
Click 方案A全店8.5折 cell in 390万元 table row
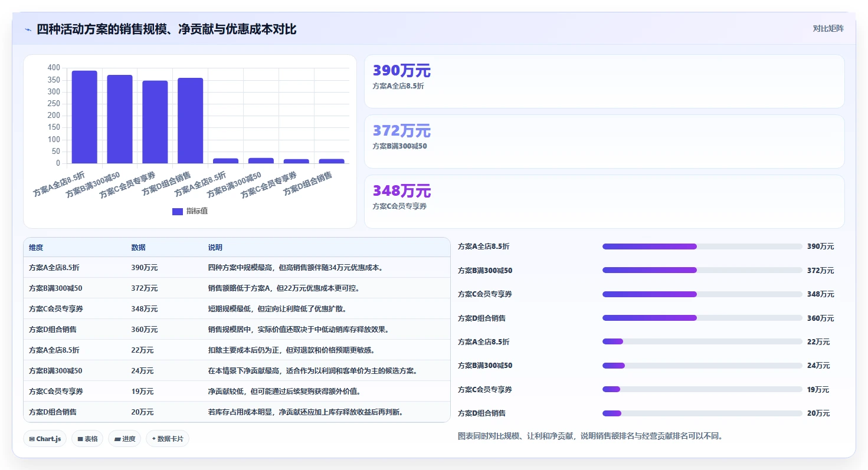click(54, 268)
